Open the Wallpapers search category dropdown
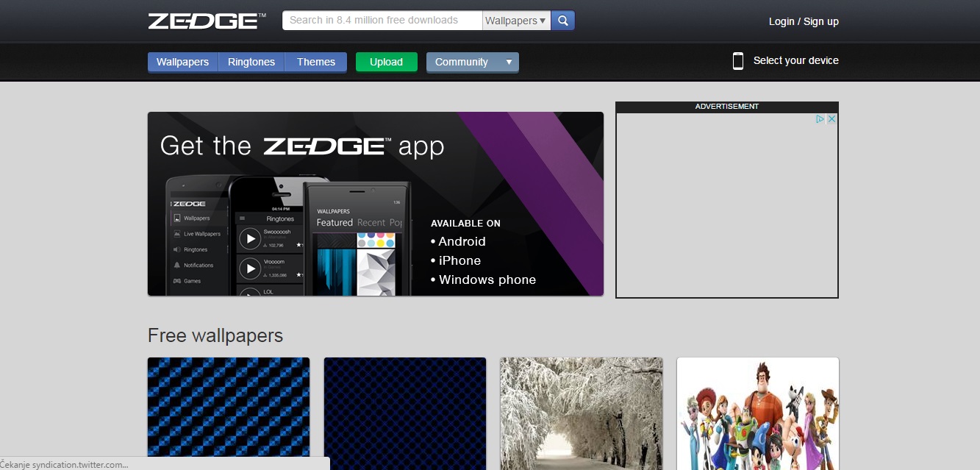Image resolution: width=980 pixels, height=470 pixels. coord(516,21)
